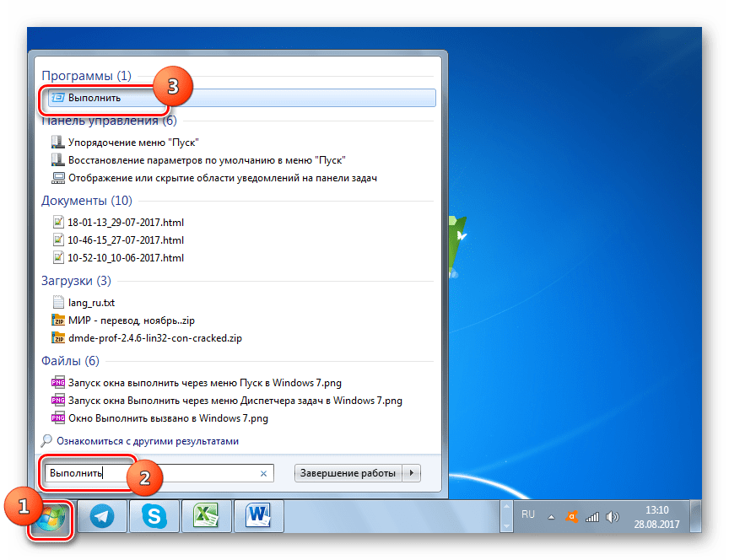Click the Show desktop strip
Screen dimensions: 729x560
695,516
